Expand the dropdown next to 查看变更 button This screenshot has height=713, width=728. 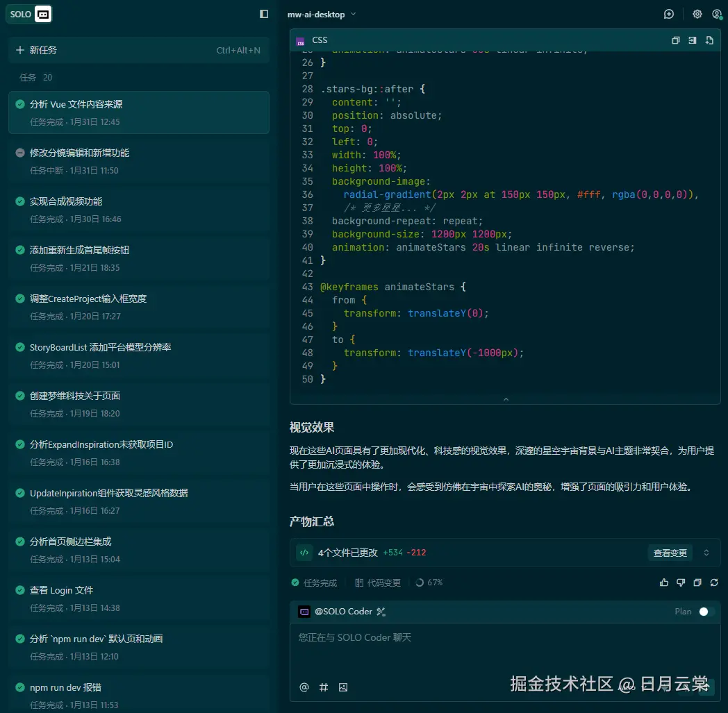[x=707, y=553]
